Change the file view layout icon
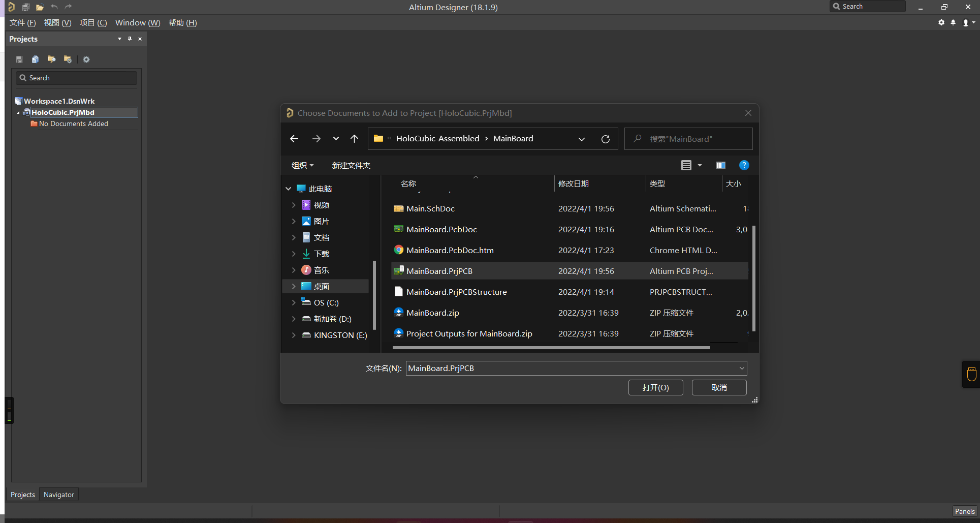 [x=686, y=165]
